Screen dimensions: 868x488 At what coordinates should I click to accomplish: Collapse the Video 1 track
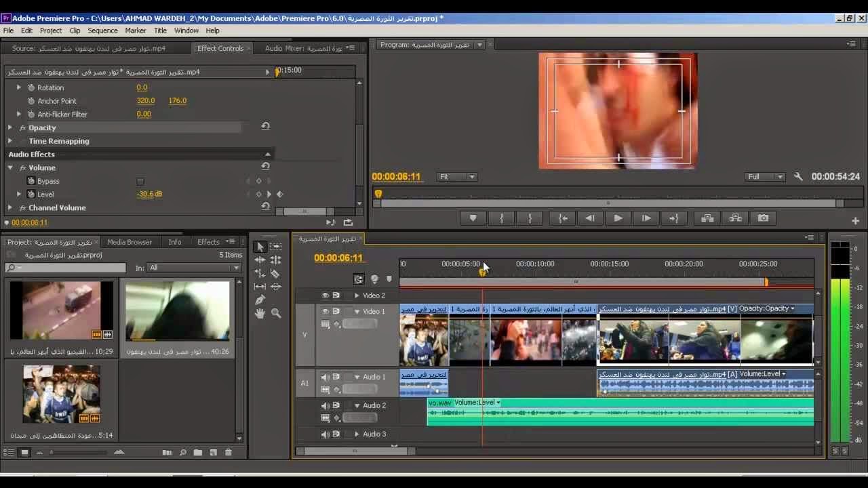coord(357,312)
